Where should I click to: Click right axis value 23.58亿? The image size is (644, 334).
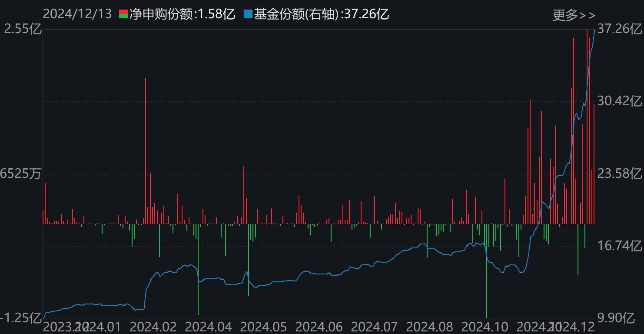tap(620, 174)
